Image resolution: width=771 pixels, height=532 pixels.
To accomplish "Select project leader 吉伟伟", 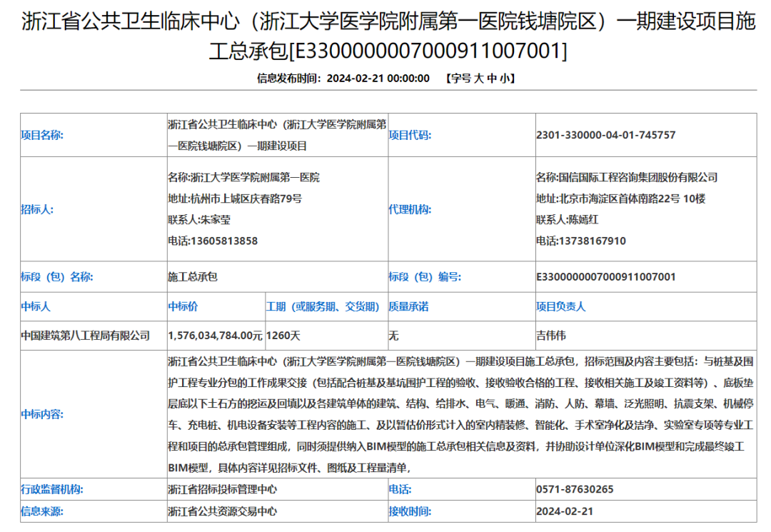I will point(551,336).
